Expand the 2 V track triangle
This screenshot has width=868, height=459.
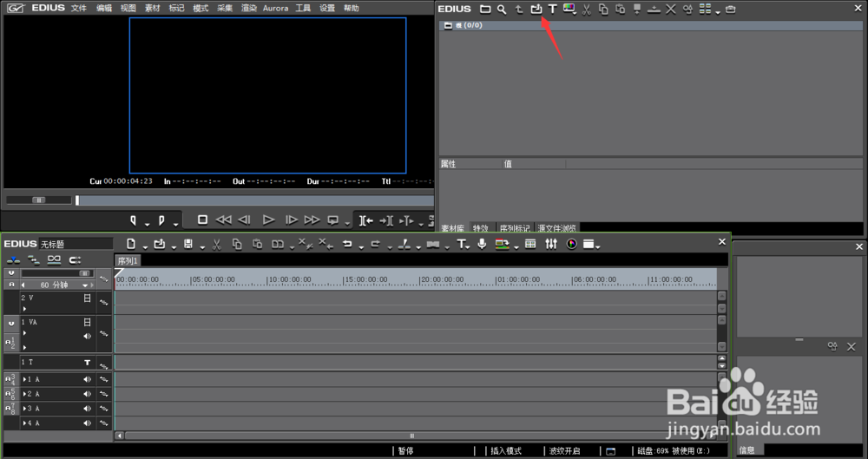(x=24, y=308)
